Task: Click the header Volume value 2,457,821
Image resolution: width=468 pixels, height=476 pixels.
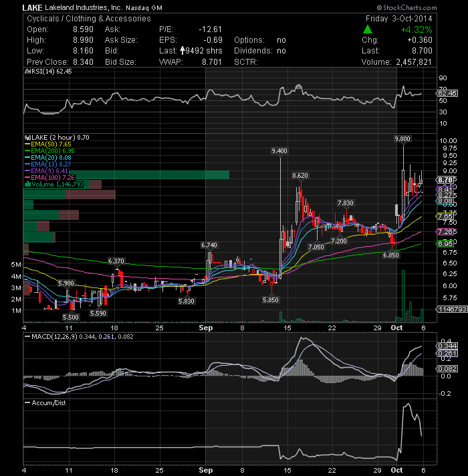Action: (x=414, y=62)
